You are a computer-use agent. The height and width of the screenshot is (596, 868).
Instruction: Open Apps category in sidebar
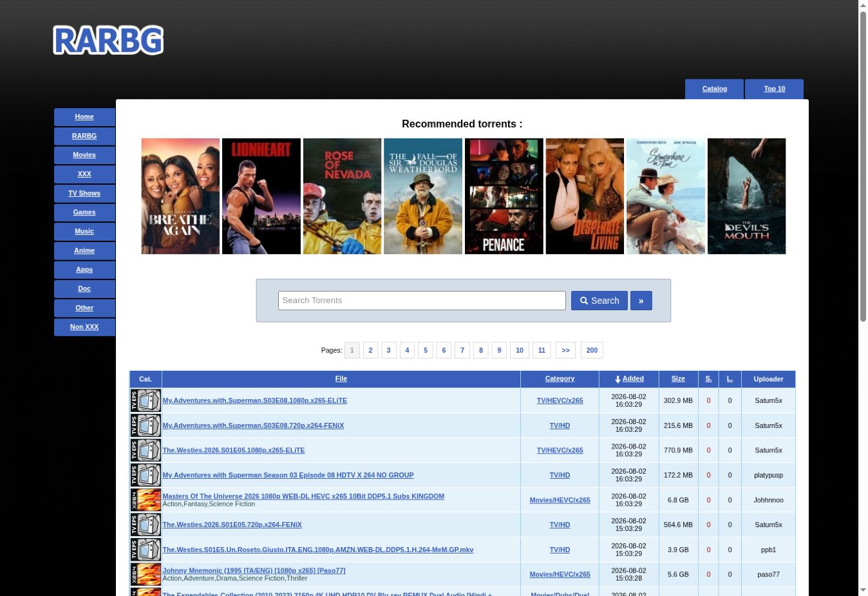pos(84,270)
